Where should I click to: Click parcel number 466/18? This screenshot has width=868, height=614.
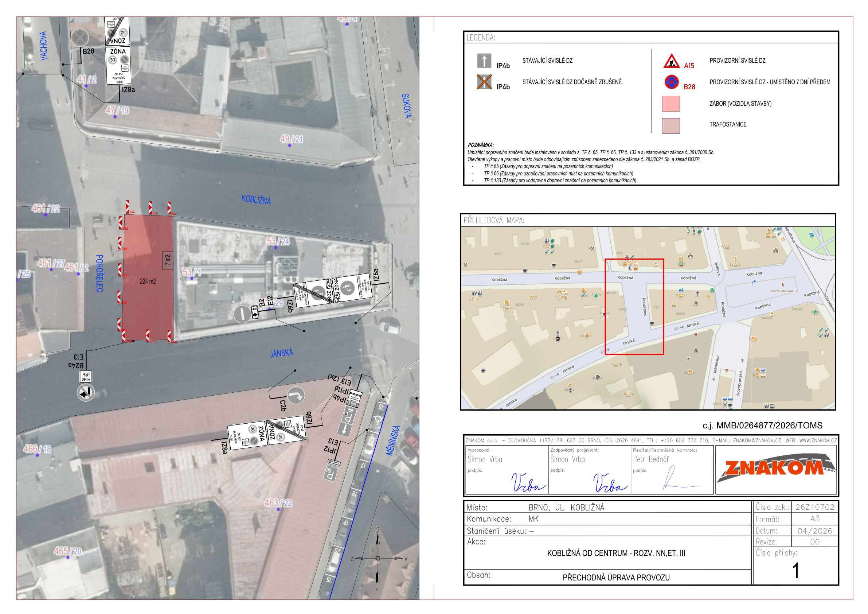point(38,449)
